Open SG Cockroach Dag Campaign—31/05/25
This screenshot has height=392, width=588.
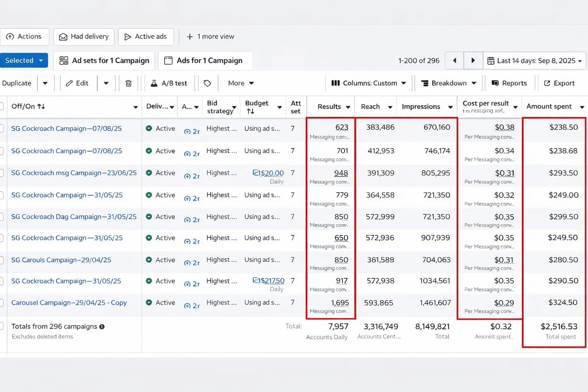coord(74,217)
